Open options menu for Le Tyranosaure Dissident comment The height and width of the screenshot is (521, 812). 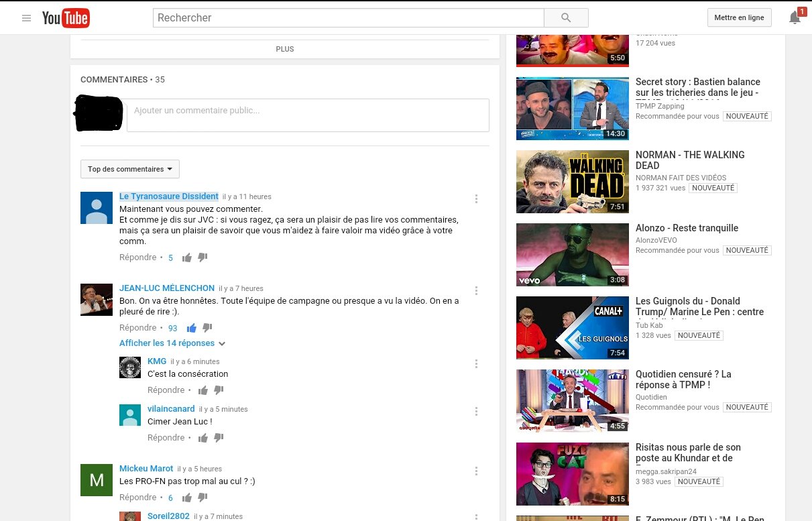click(x=476, y=198)
